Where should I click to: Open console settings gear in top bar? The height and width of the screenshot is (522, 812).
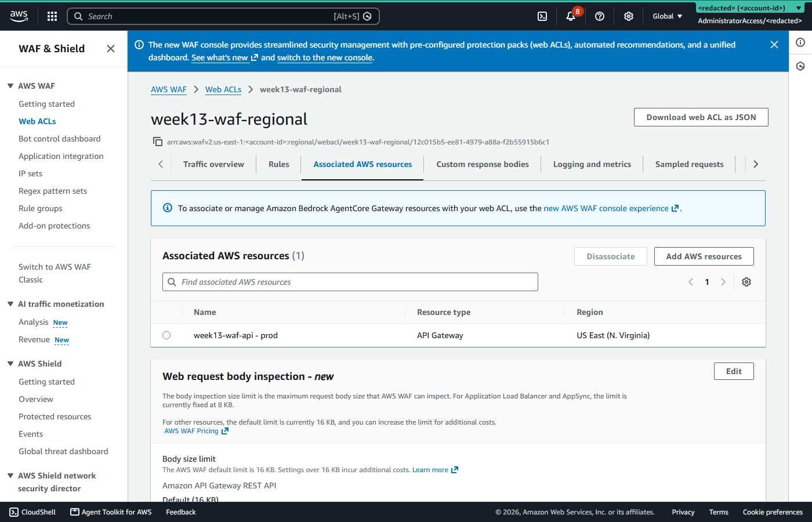(629, 16)
